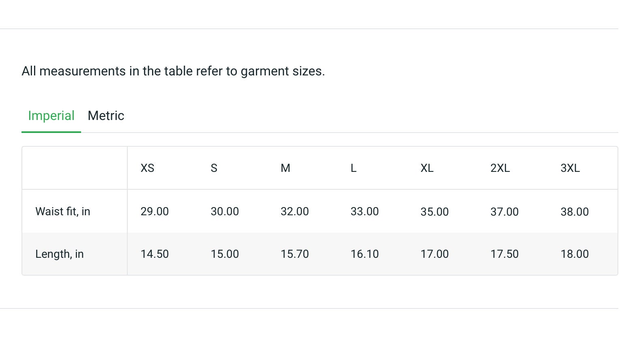Click the 3XL size column header
This screenshot has height=364, width=639.
pyautogui.click(x=570, y=168)
